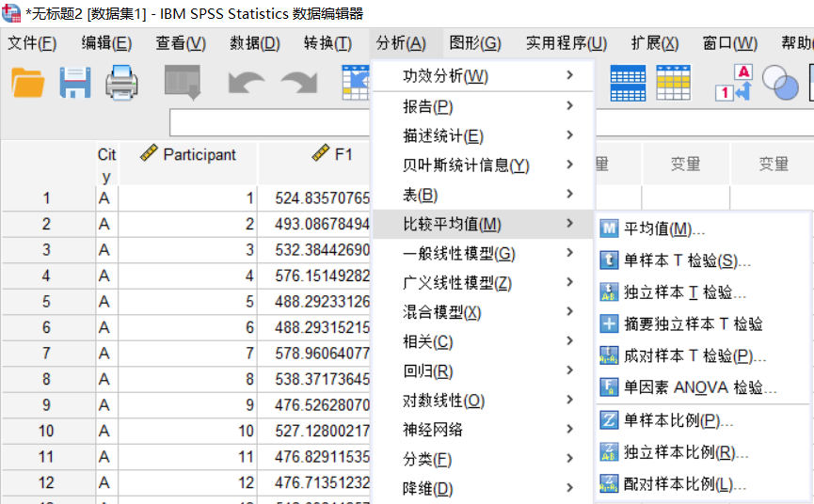Toggle value labels icon with A and 1
The height and width of the screenshot is (504, 814).
coord(734,83)
